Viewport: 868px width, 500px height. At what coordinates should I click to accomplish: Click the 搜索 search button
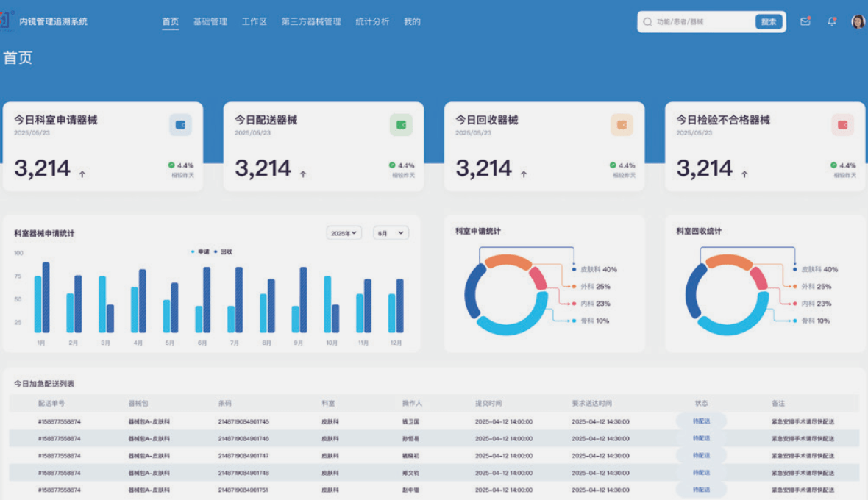(x=768, y=21)
